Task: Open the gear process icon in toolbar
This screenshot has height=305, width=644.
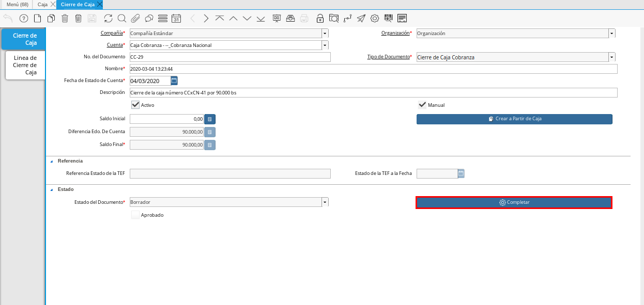Action: coord(375,19)
